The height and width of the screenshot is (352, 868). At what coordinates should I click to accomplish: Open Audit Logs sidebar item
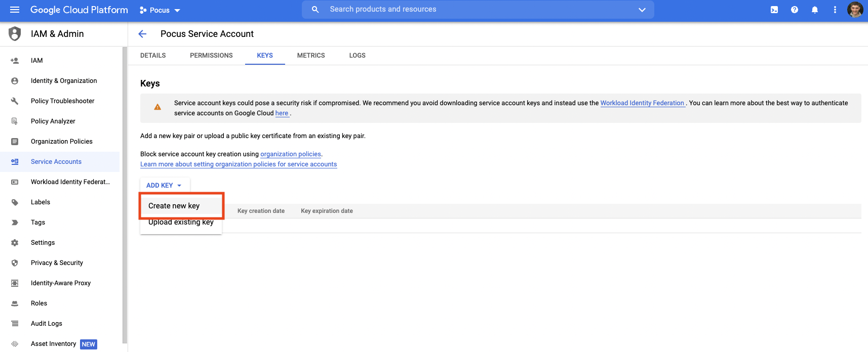60,324
